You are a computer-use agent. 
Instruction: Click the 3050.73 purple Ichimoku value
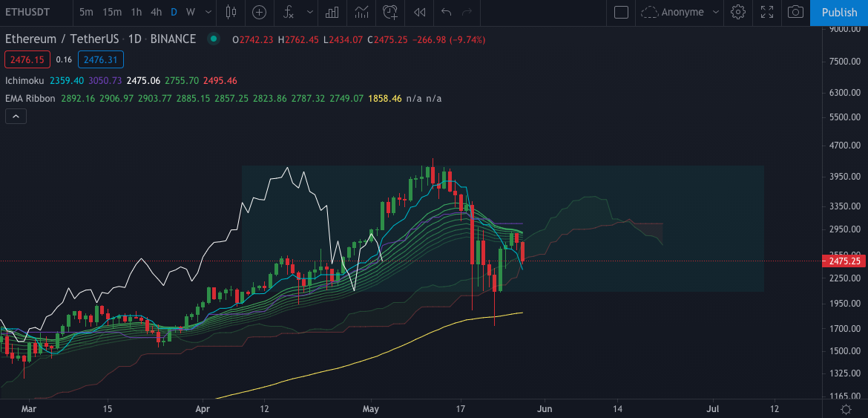105,81
